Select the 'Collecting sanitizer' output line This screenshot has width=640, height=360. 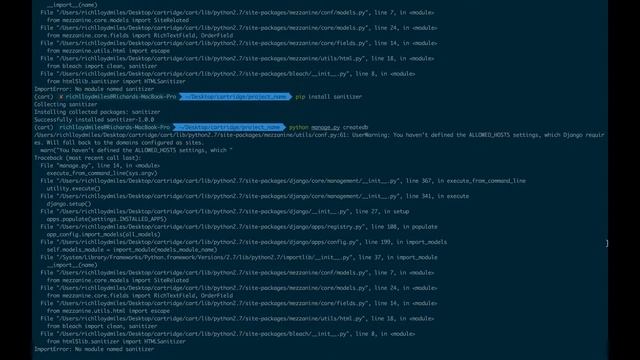65,104
